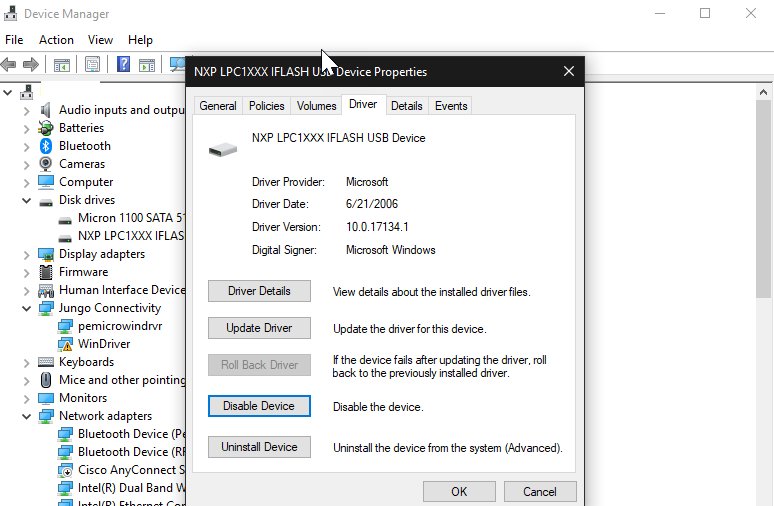774x506 pixels.
Task: Open the View menu
Action: [100, 39]
